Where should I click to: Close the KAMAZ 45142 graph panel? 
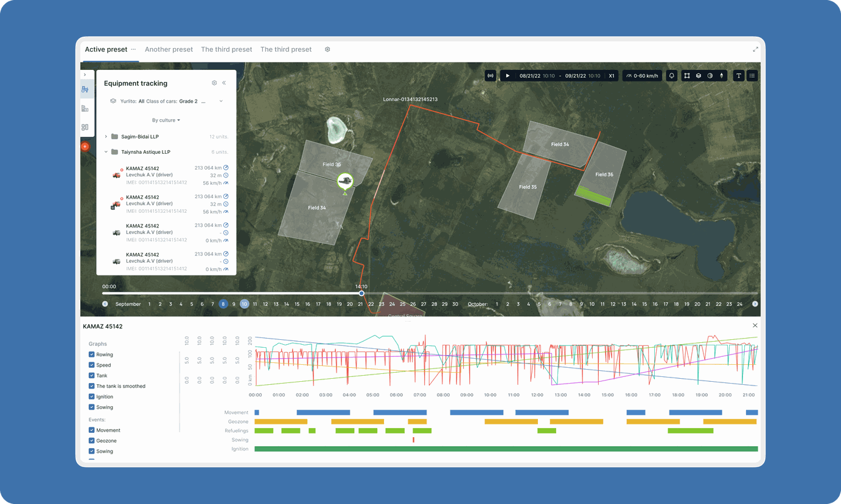coord(755,326)
